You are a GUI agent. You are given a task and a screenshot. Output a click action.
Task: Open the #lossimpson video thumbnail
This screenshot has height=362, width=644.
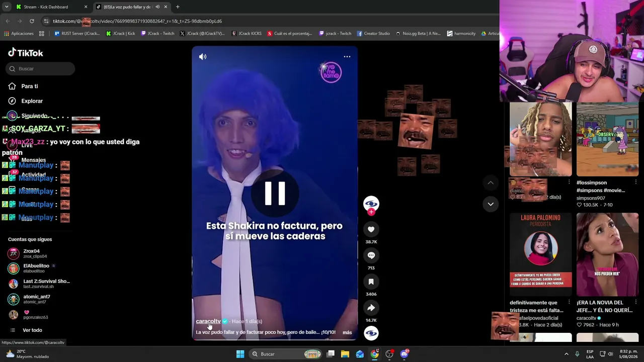click(607, 139)
